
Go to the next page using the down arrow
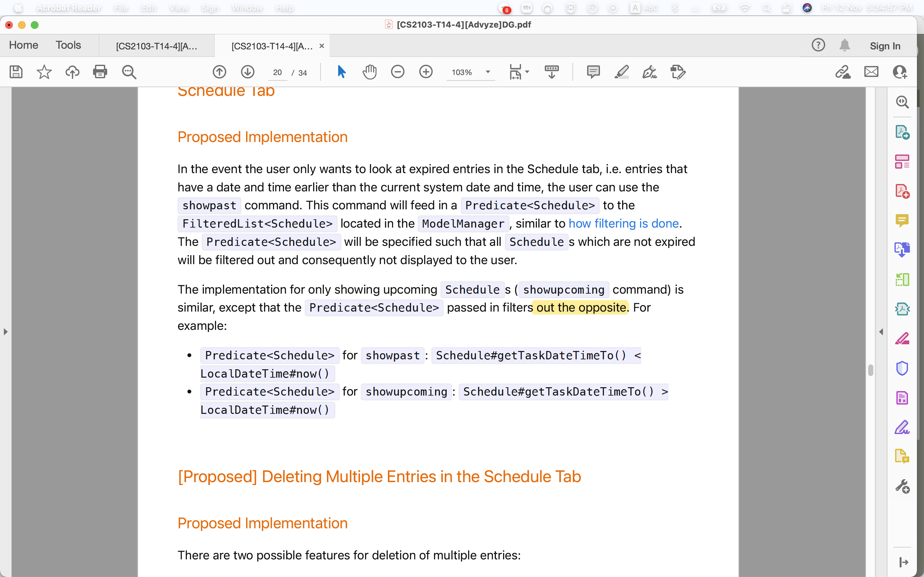coord(247,72)
